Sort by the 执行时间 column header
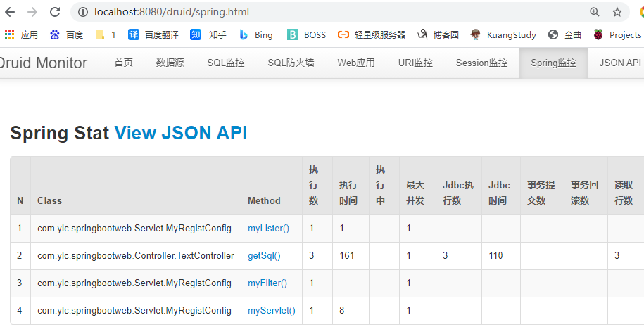The height and width of the screenshot is (334, 644). pyautogui.click(x=348, y=193)
